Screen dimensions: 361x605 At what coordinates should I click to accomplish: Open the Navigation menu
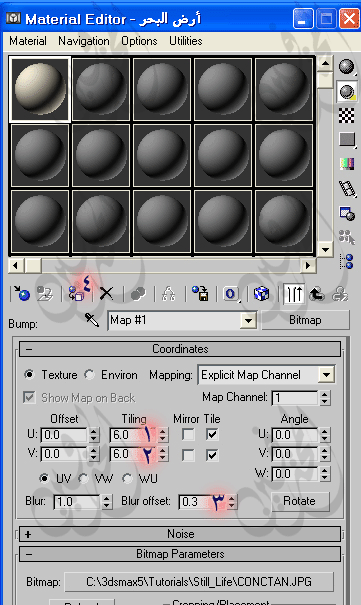[84, 41]
